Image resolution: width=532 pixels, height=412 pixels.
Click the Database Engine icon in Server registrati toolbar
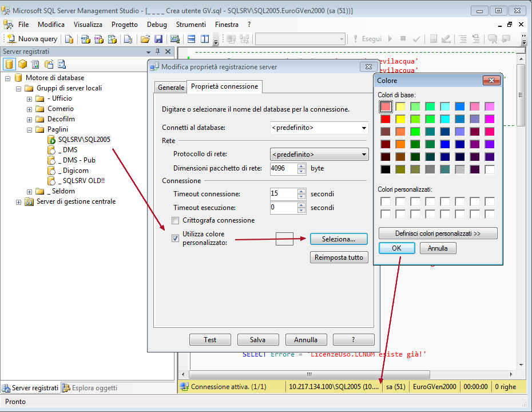point(9,64)
